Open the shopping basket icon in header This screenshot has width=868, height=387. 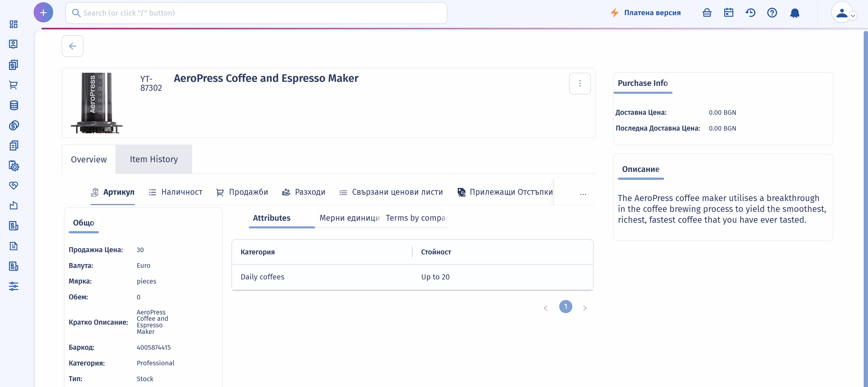pyautogui.click(x=707, y=13)
